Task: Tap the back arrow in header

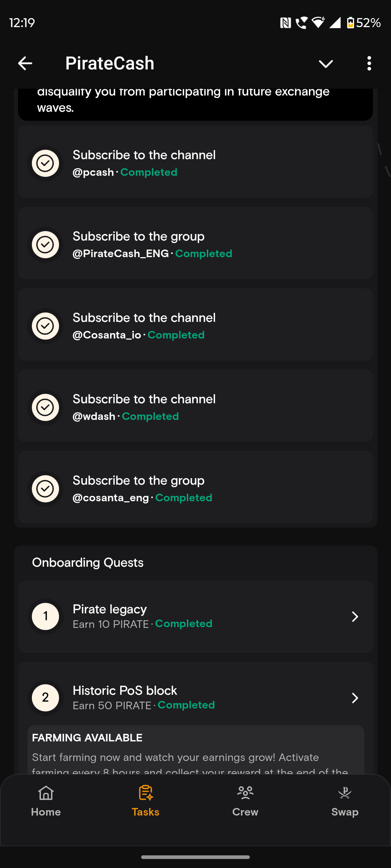Action: pyautogui.click(x=25, y=63)
